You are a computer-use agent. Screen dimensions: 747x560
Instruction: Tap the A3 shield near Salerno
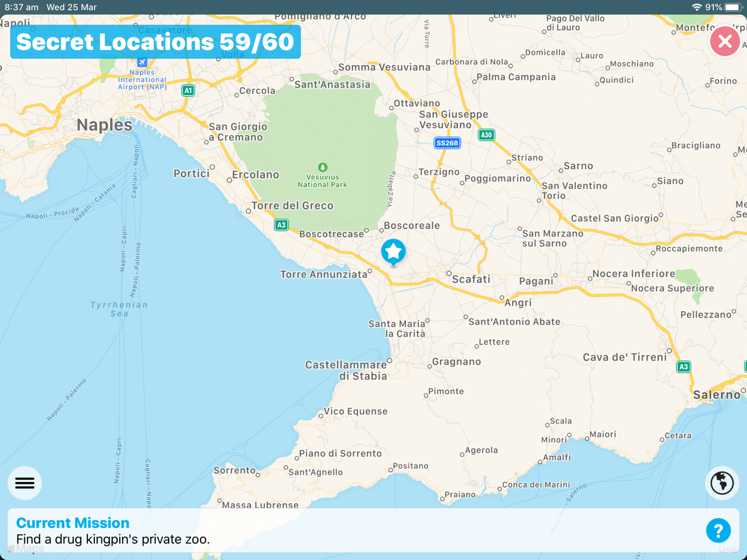coord(684,367)
